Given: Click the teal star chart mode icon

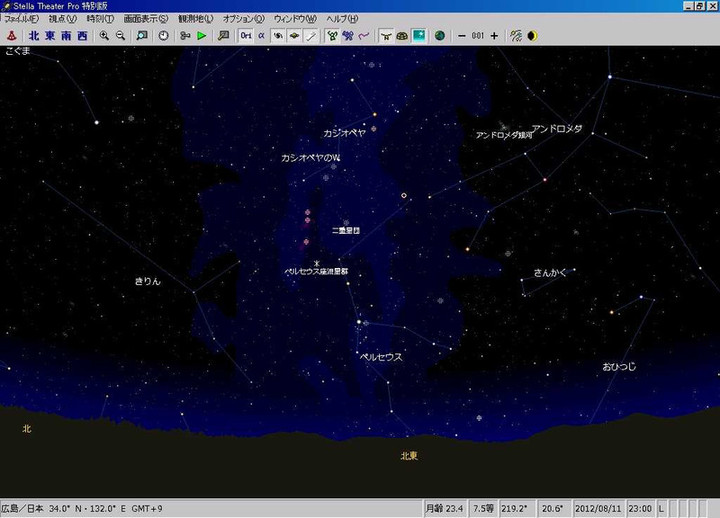Looking at the screenshot, I should (x=419, y=36).
